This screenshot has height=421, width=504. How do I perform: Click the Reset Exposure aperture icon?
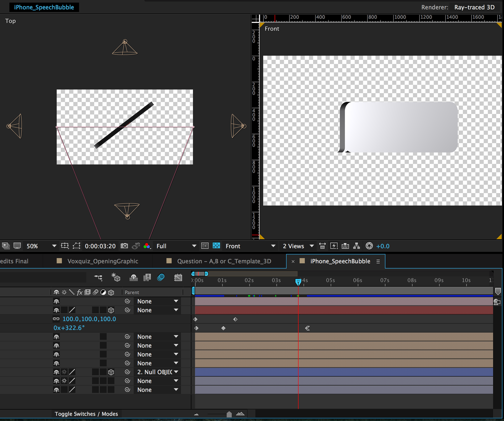tap(369, 246)
